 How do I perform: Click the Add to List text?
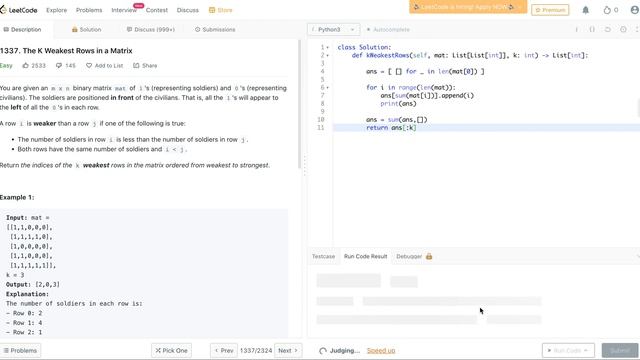(109, 65)
